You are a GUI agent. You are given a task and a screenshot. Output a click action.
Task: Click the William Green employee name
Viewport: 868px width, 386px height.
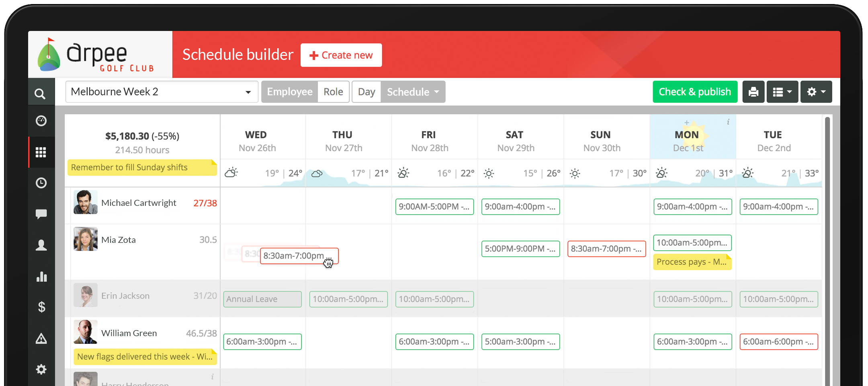pyautogui.click(x=129, y=333)
